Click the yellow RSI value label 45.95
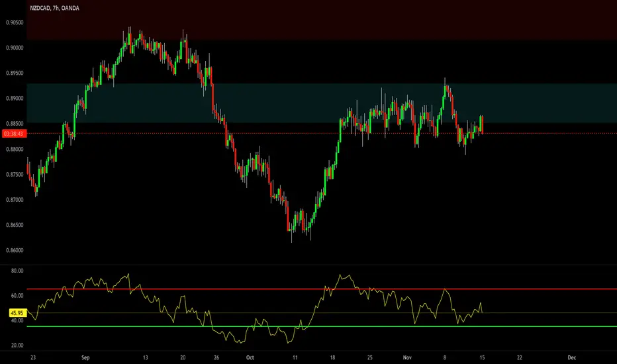617x364 pixels. [x=18, y=313]
